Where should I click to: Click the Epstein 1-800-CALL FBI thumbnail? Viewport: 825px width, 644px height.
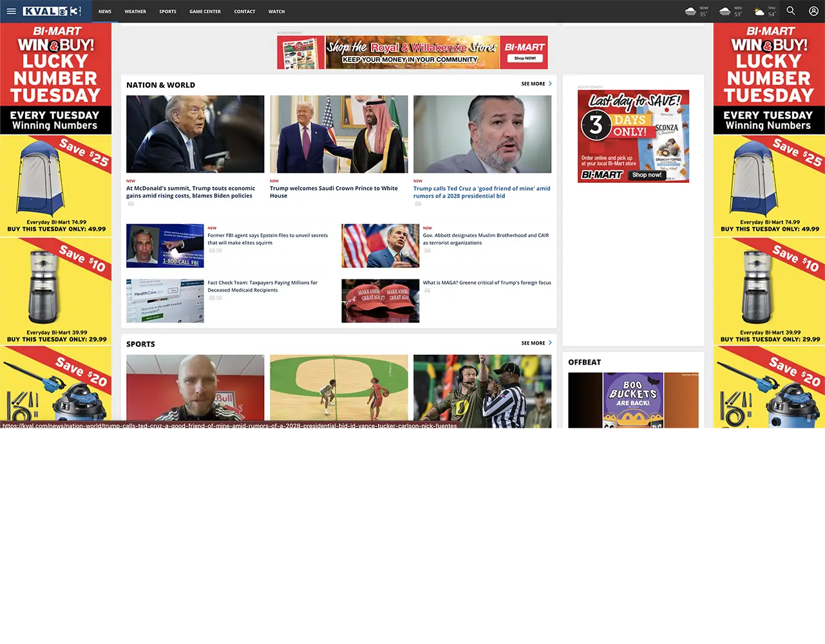point(165,245)
